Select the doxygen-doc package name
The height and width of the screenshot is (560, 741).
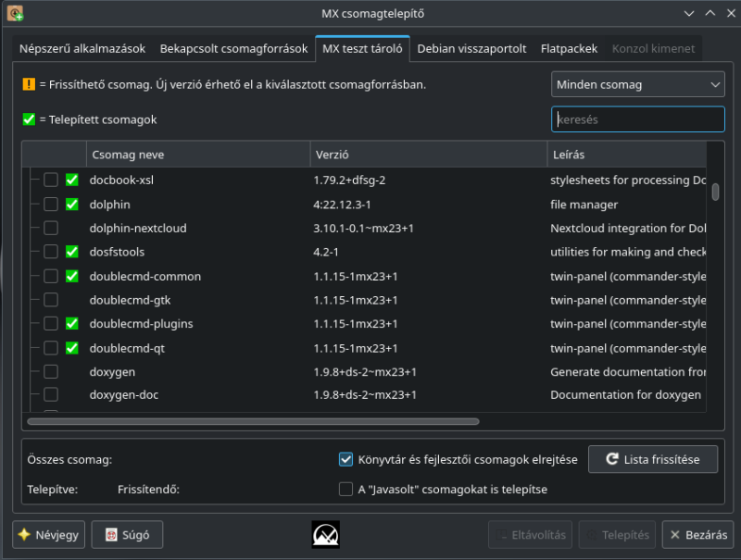[124, 394]
